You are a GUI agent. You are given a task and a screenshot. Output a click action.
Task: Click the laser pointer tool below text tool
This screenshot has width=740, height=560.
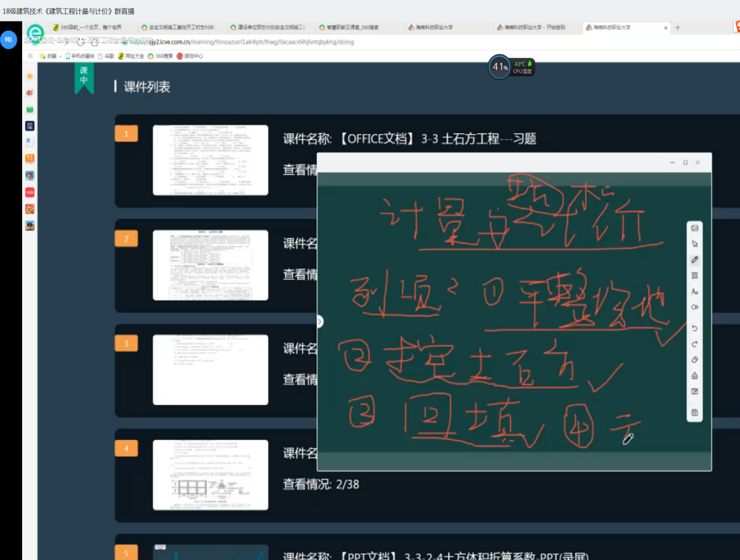click(x=694, y=307)
